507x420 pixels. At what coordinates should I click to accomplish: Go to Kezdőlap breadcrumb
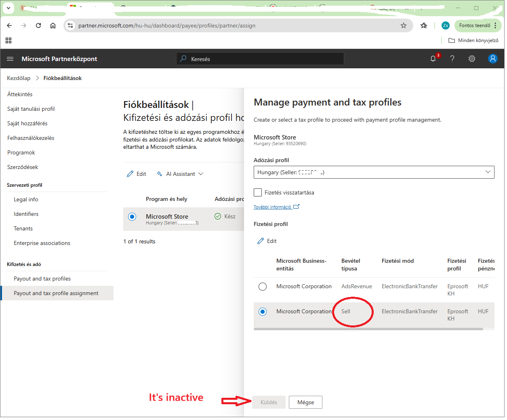[19, 78]
